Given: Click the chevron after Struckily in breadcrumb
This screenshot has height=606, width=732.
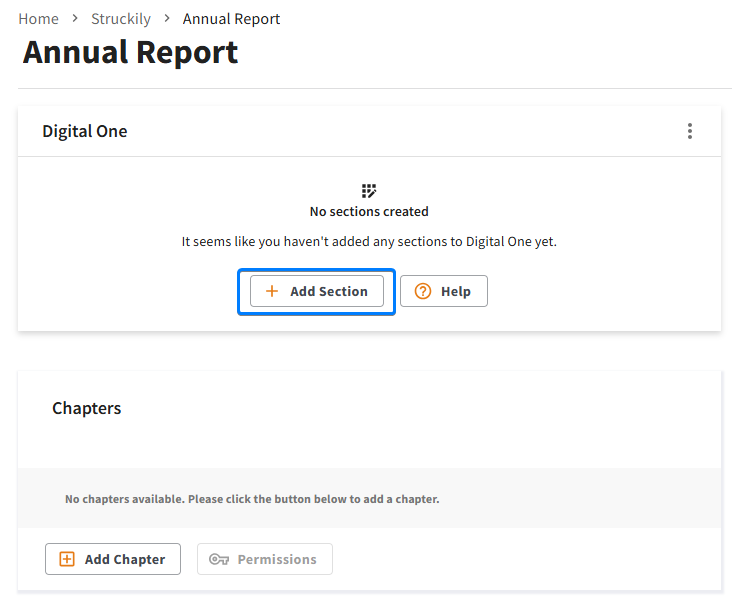Looking at the screenshot, I should click(x=167, y=19).
